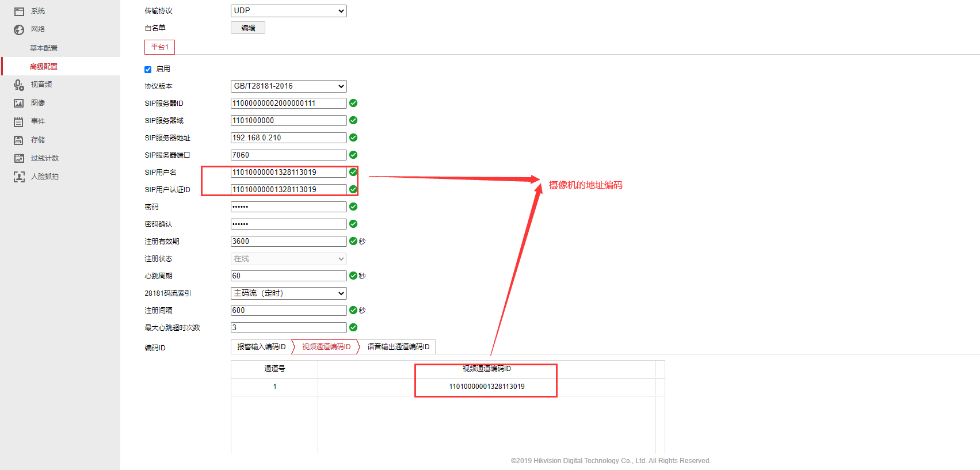Expand the 协议版本 GB/T28181-2016 dropdown
The height and width of the screenshot is (470, 980).
(288, 86)
